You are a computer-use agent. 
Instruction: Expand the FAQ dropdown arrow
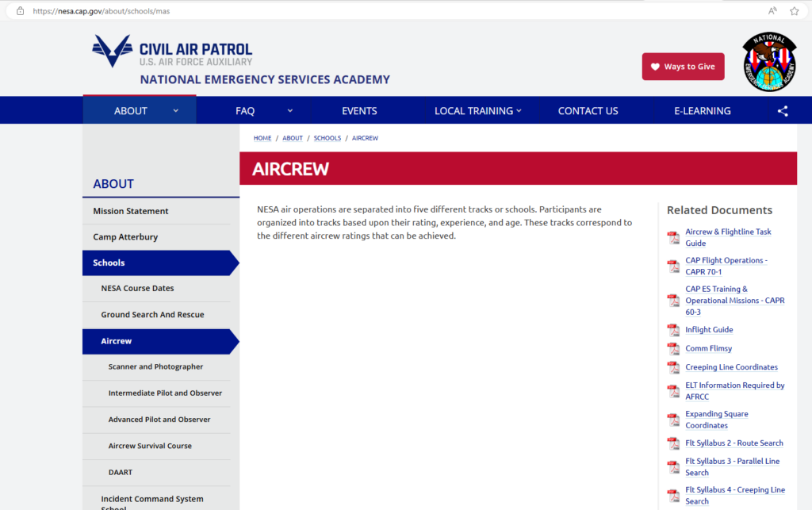tap(290, 111)
